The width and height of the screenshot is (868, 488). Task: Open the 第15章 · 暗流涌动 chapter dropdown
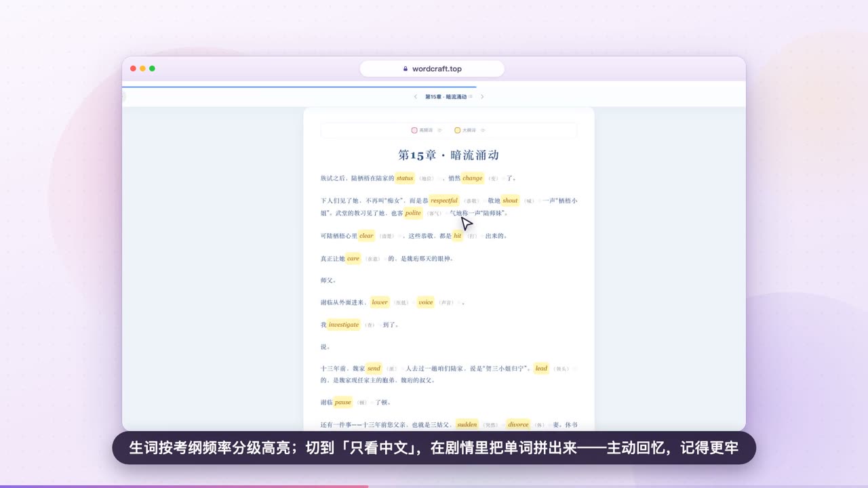tap(448, 97)
